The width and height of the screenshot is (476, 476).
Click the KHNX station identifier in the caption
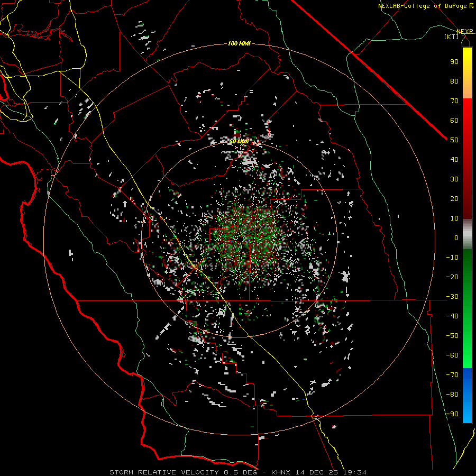click(281, 472)
